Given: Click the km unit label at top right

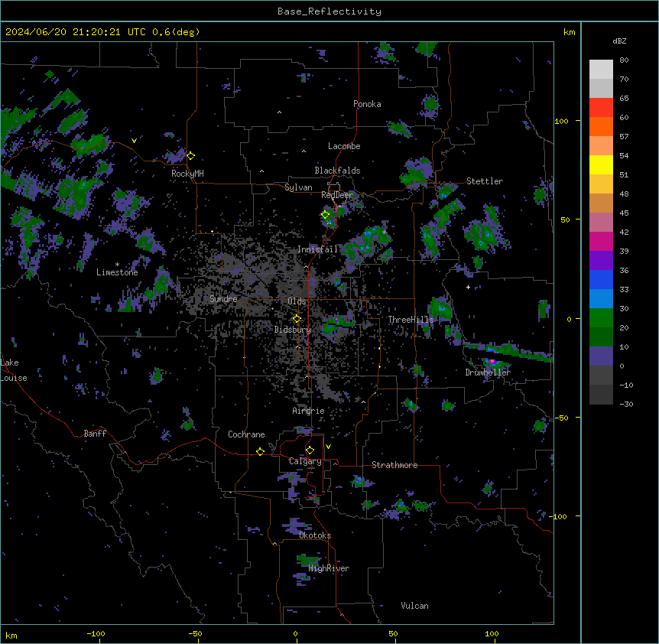Looking at the screenshot, I should click(569, 32).
